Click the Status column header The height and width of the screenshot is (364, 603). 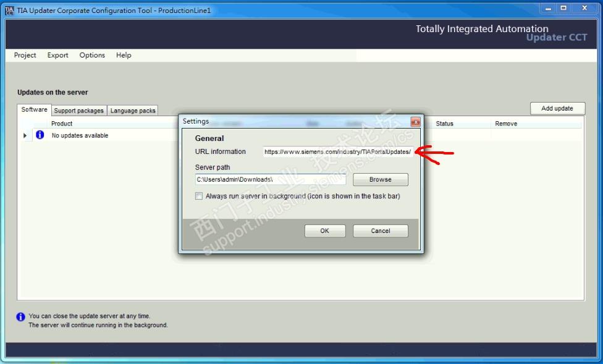[445, 124]
